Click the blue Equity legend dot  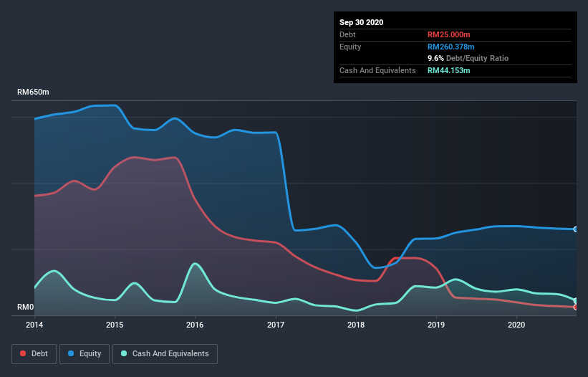coord(71,353)
